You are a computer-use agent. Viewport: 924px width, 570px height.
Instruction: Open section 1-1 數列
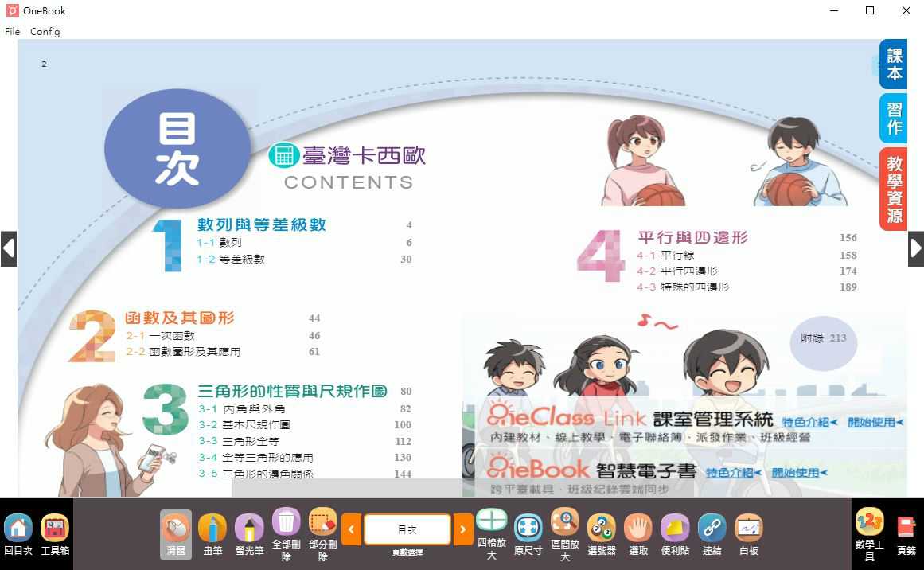(x=219, y=242)
